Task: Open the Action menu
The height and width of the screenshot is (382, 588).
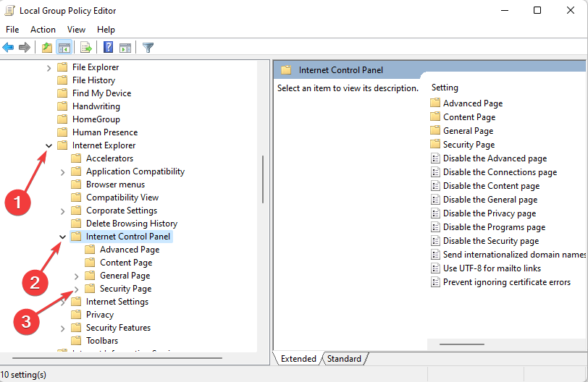Action: click(43, 30)
